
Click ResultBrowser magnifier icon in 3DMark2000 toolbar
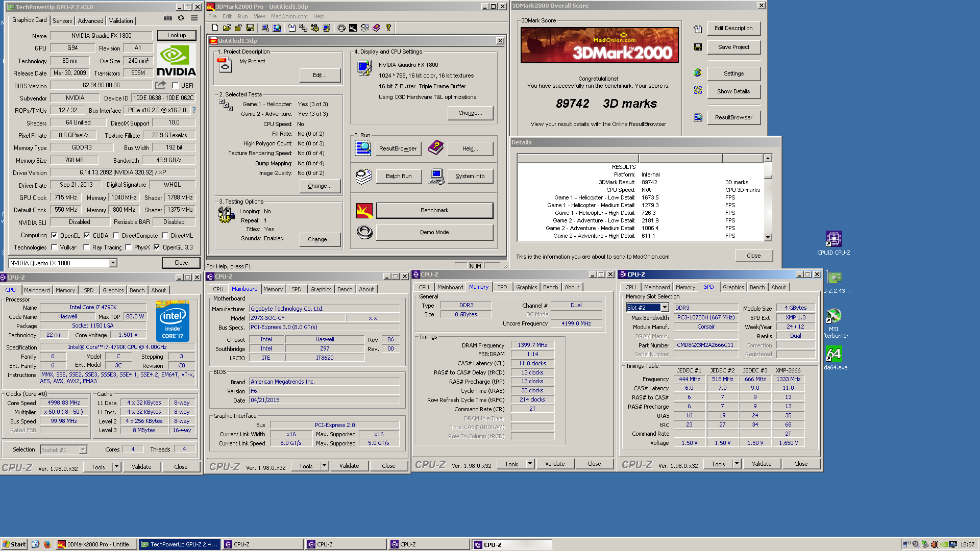(x=277, y=28)
